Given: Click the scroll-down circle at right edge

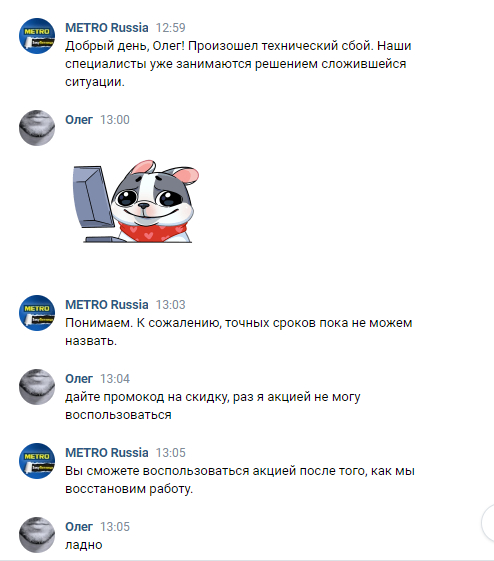Looking at the screenshot, I should (x=488, y=523).
